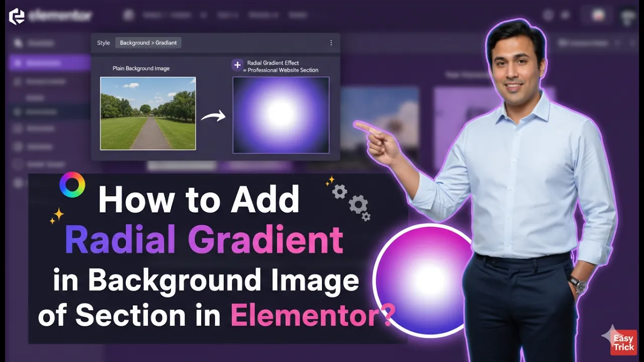Open the Background > Gradient breadcrumb selector
The width and height of the screenshot is (644, 362).
pos(149,43)
